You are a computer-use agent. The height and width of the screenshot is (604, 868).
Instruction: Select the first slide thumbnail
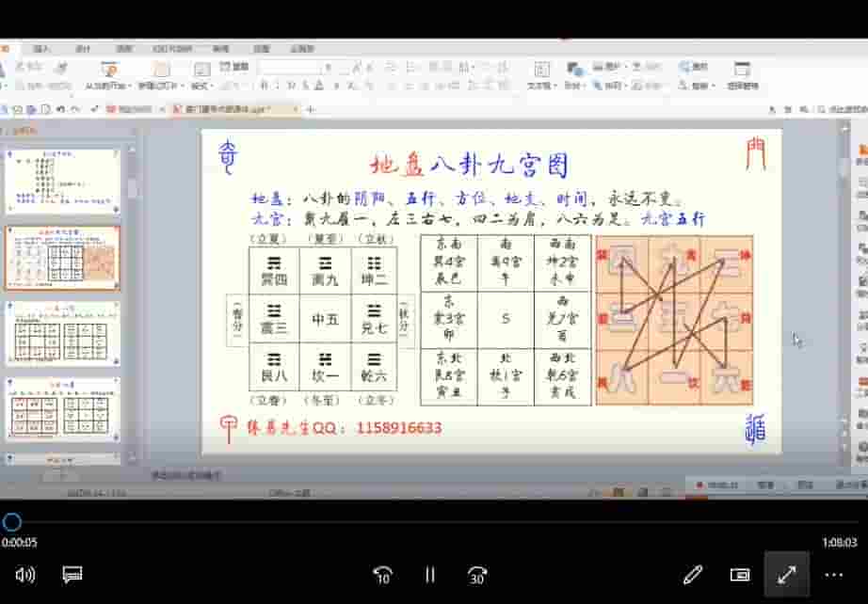63,181
